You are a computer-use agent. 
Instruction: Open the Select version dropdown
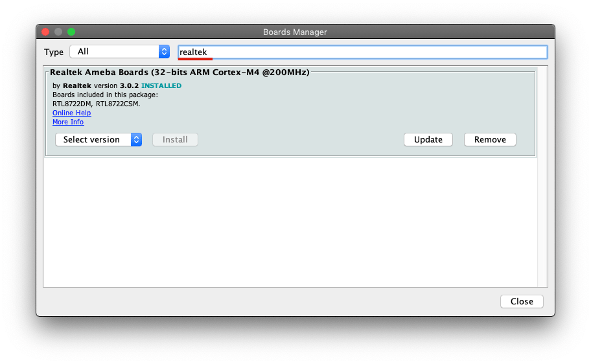[98, 139]
